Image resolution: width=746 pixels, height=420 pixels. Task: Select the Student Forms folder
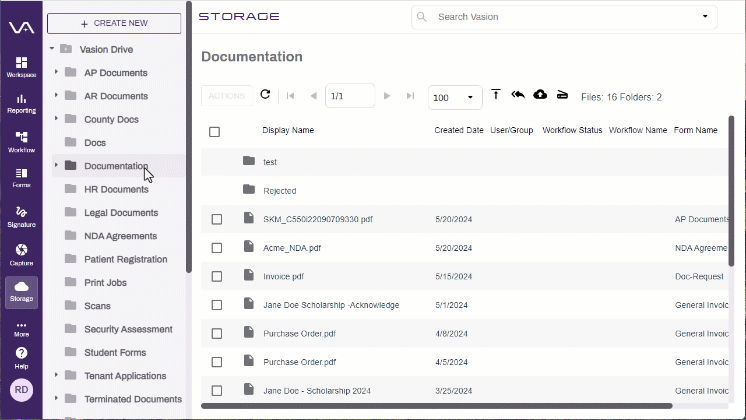(115, 352)
